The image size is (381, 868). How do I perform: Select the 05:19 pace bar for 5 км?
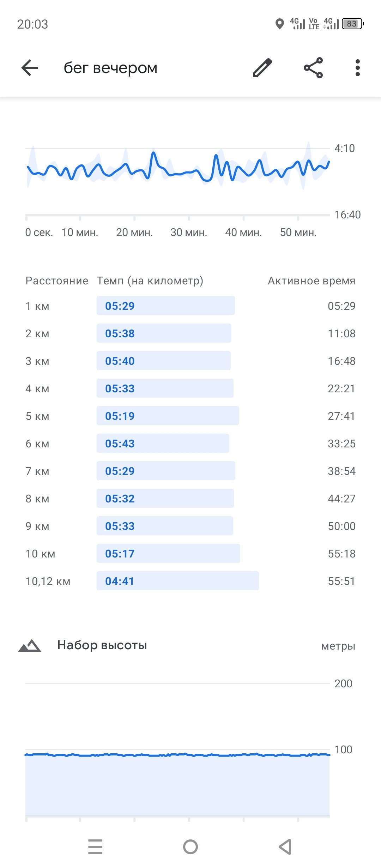click(x=168, y=416)
